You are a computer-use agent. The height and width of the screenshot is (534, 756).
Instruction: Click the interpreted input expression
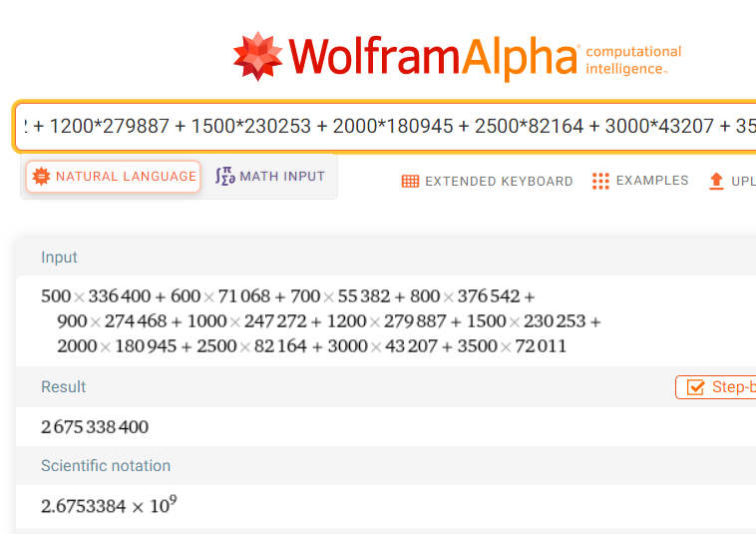[x=319, y=321]
